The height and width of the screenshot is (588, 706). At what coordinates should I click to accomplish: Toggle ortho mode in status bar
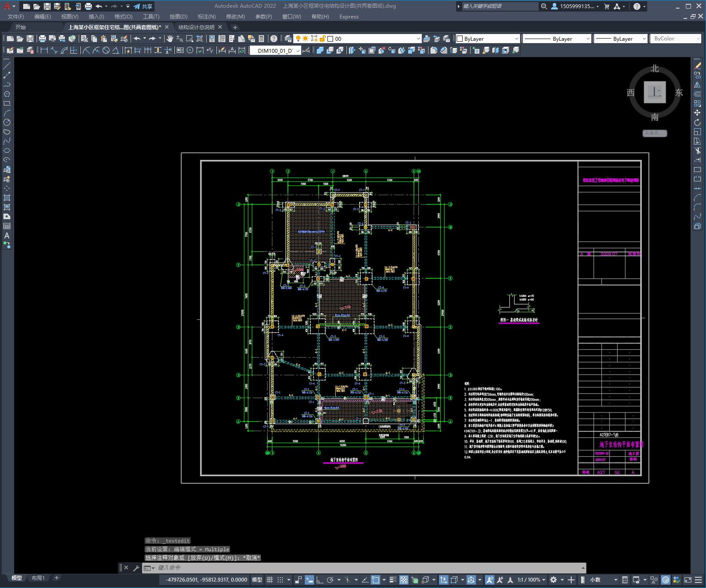pos(320,580)
